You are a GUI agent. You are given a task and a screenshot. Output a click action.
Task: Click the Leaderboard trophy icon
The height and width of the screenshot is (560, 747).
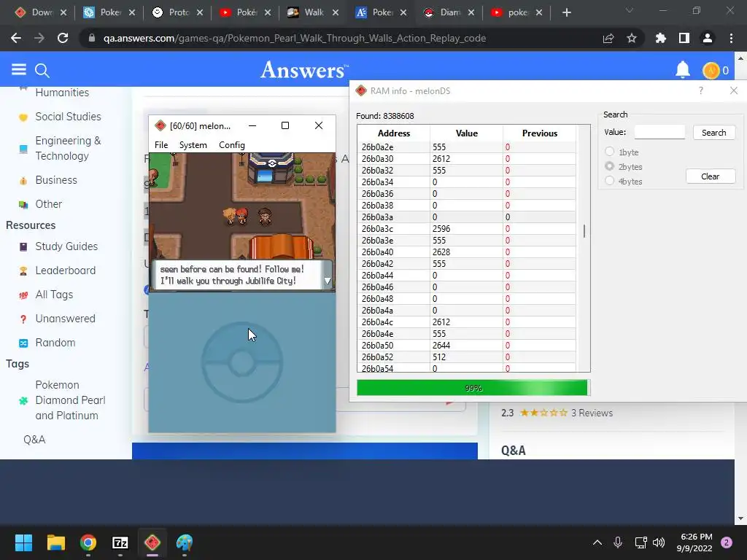pos(23,271)
